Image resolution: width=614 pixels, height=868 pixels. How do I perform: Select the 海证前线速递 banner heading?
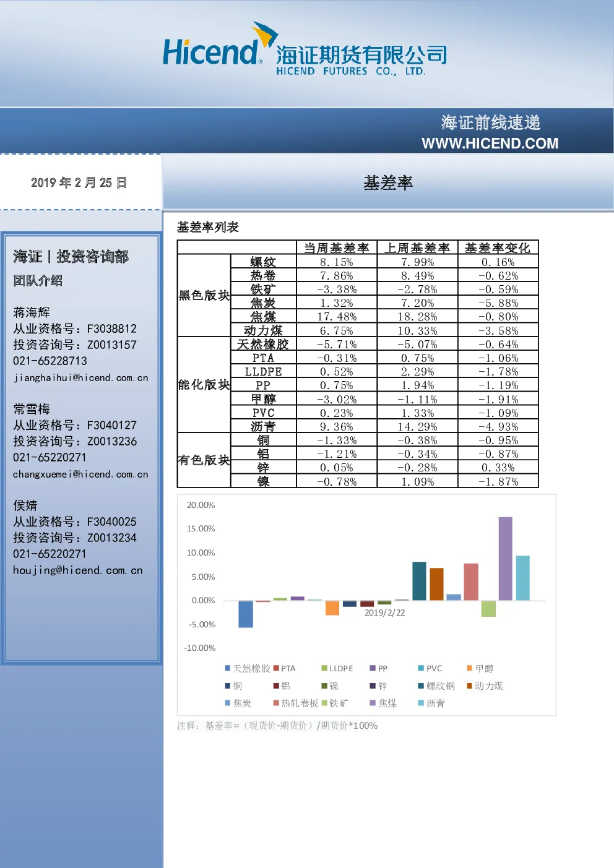[491, 122]
